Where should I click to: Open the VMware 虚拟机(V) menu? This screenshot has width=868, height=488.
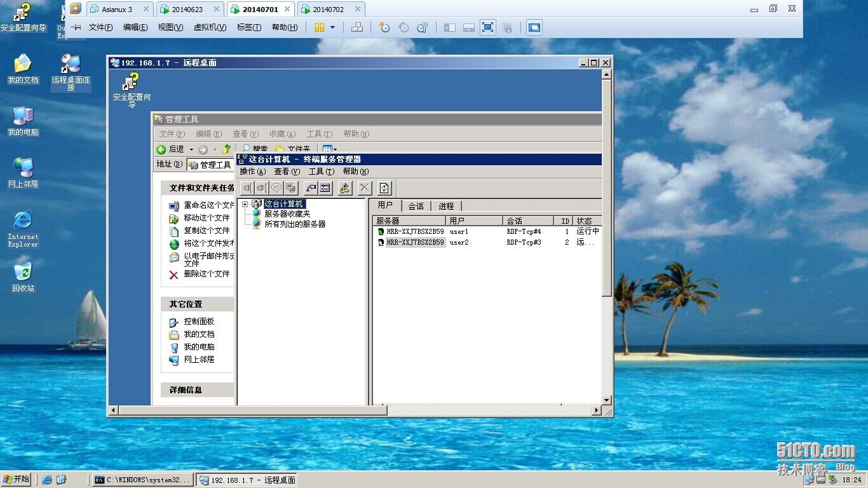[210, 27]
